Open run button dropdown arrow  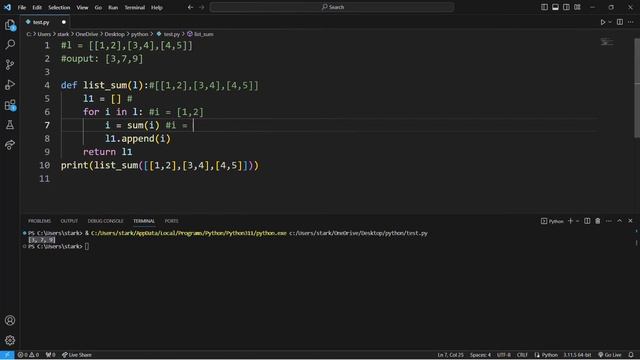pyautogui.click(x=610, y=22)
